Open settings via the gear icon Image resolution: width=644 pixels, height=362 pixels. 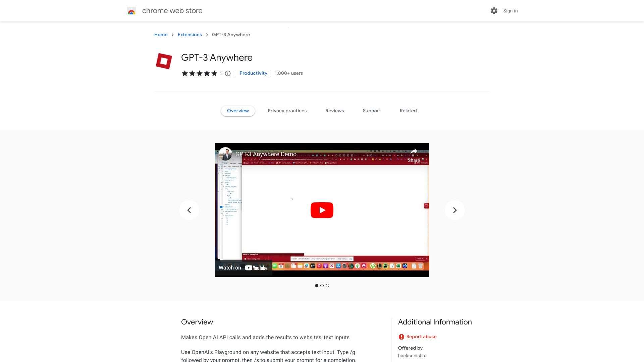click(494, 11)
